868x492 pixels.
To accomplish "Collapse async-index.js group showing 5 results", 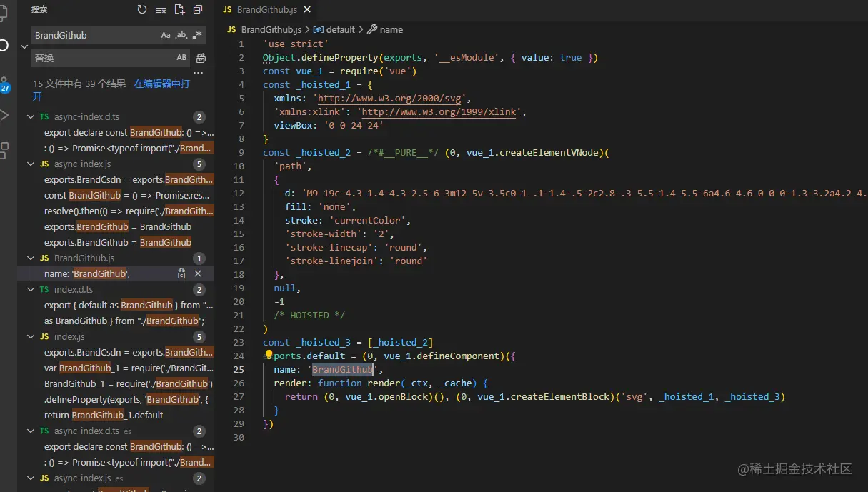I will click(x=31, y=164).
